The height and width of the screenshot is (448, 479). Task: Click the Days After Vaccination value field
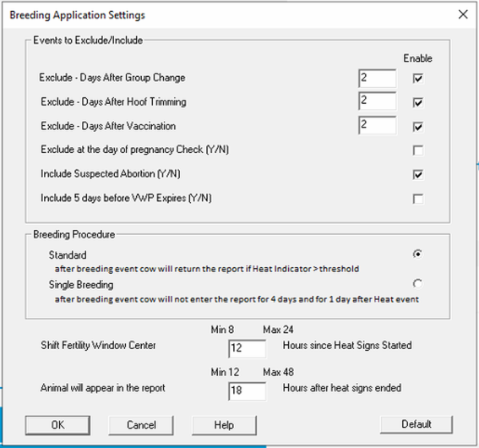click(x=378, y=125)
